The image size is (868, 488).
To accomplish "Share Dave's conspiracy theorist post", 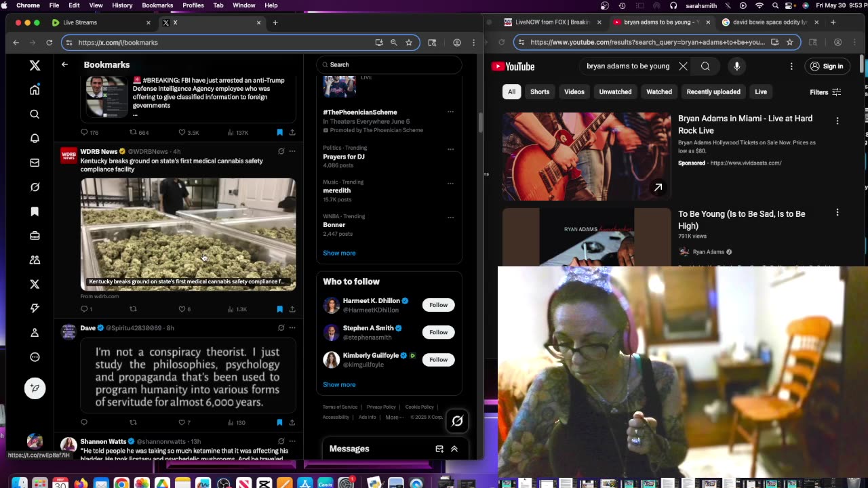I will click(x=292, y=422).
